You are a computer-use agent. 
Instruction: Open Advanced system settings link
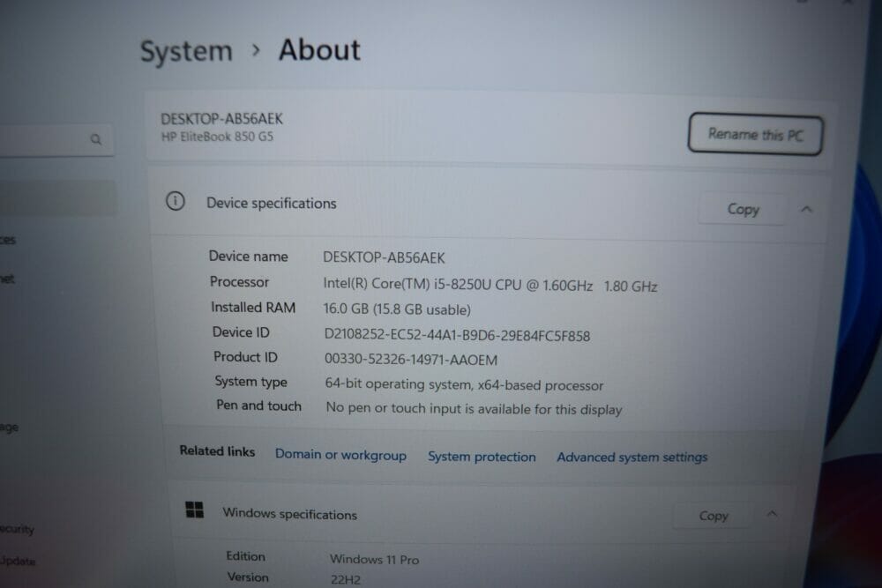[x=632, y=457]
